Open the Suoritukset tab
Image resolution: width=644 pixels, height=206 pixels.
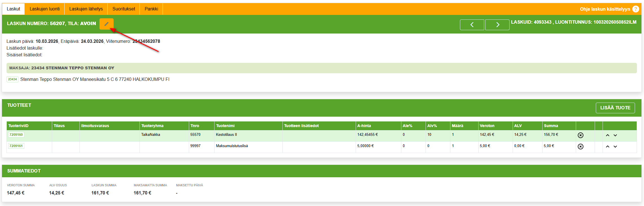124,9
